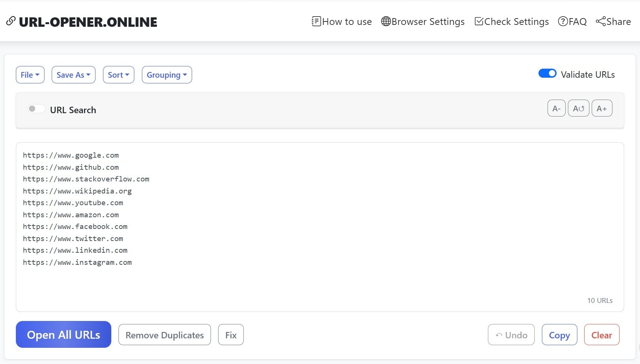The height and width of the screenshot is (364, 640).
Task: Click the https://www.stackoverflow.com line
Action: point(86,179)
